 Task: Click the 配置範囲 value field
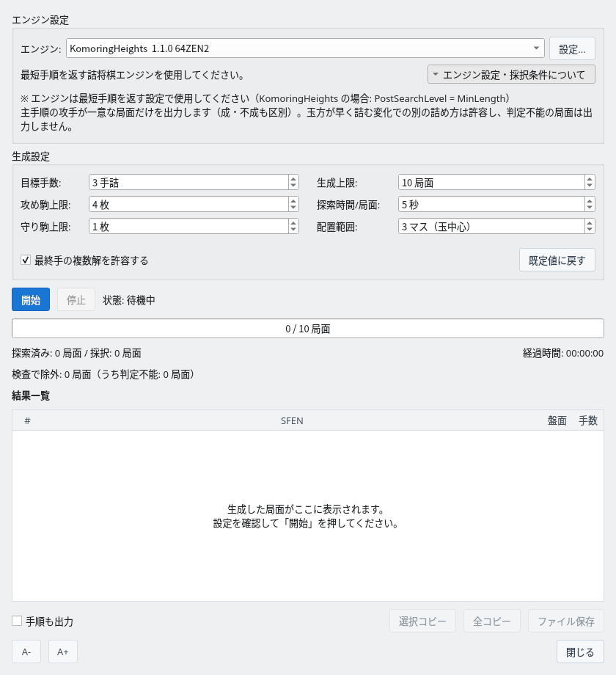point(491,226)
